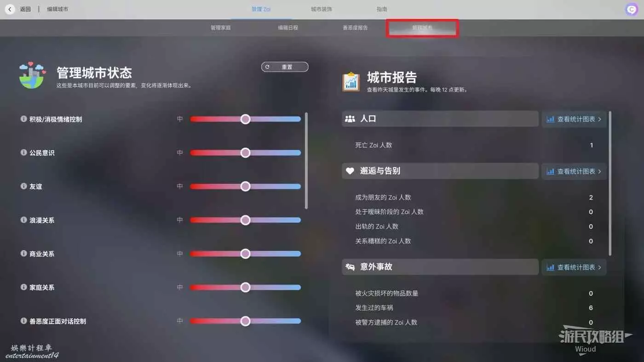Open 查看统计图表 for 人口 section
Screen dimensions: 644x362
click(574, 119)
